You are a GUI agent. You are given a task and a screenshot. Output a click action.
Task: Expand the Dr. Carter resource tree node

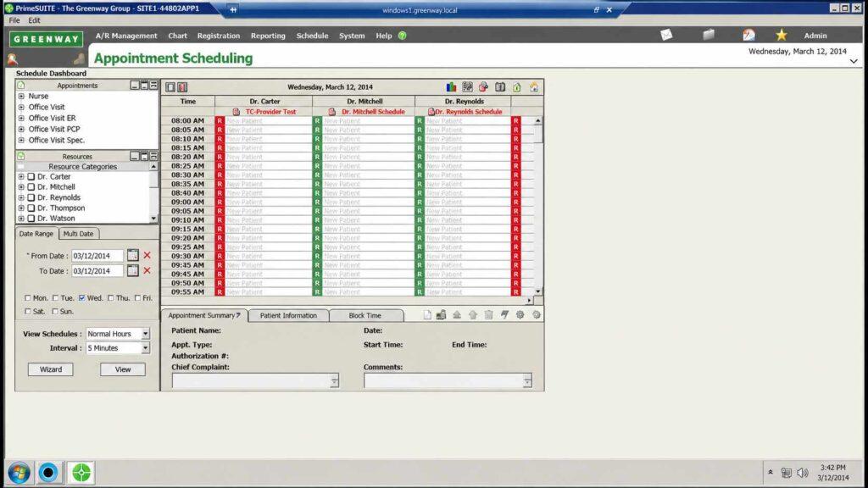pyautogui.click(x=21, y=176)
